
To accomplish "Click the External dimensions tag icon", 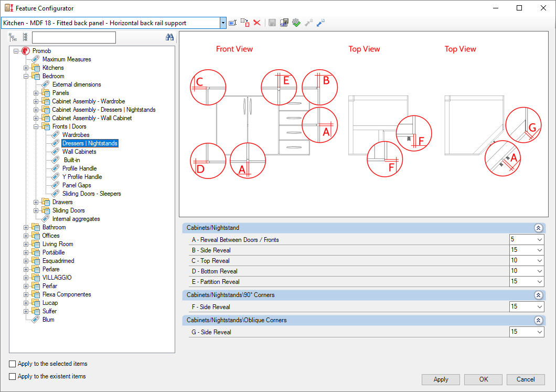I will [x=46, y=84].
